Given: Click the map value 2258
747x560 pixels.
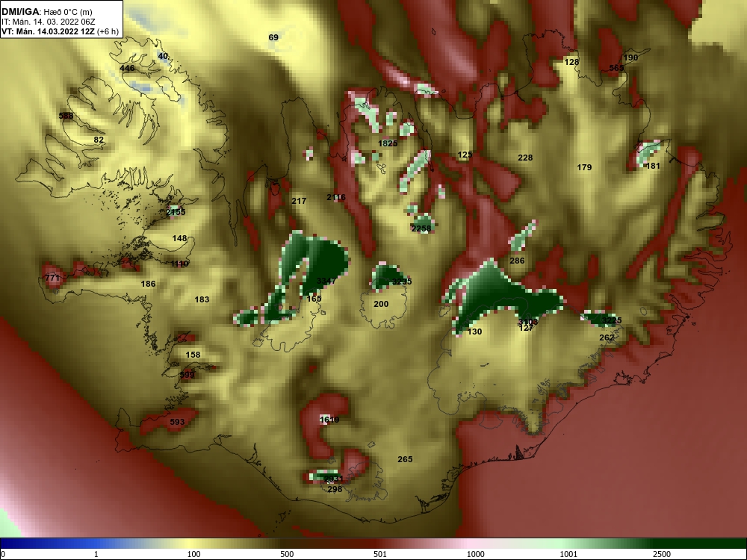Looking at the screenshot, I should pyautogui.click(x=421, y=228).
